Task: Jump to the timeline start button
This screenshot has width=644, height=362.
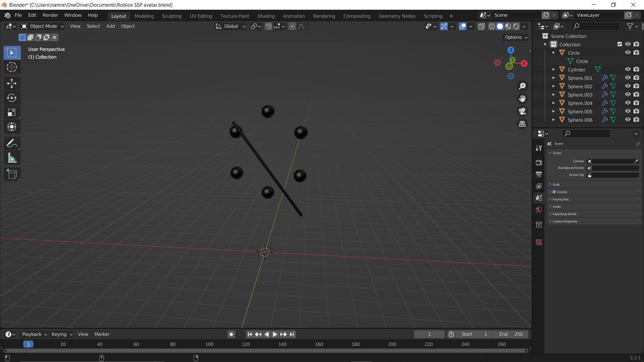Action: coord(250,334)
